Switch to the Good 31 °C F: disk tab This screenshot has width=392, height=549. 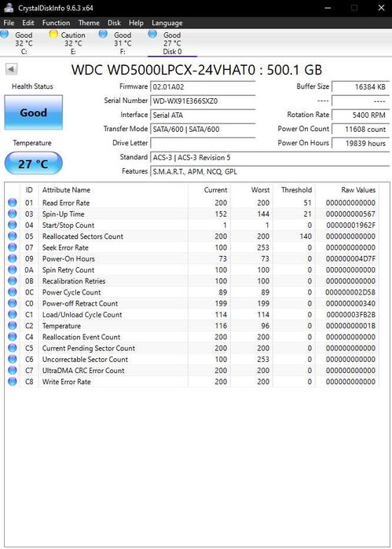click(123, 43)
